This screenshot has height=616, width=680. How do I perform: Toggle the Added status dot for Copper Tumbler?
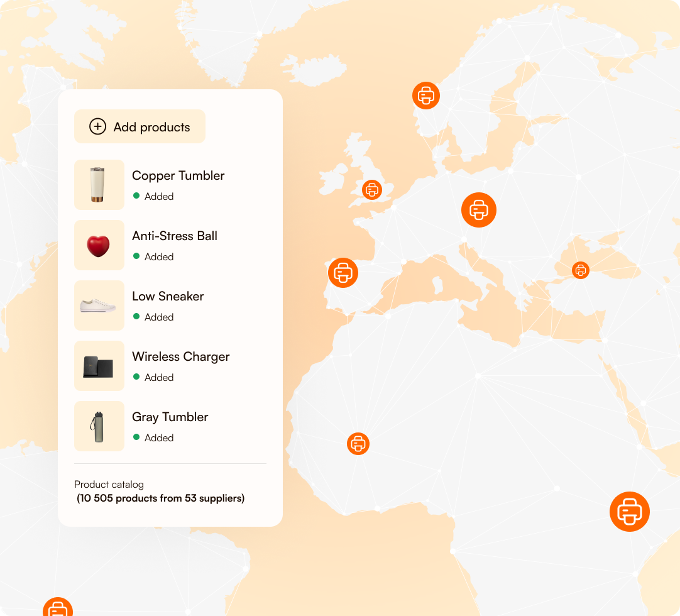pos(138,196)
